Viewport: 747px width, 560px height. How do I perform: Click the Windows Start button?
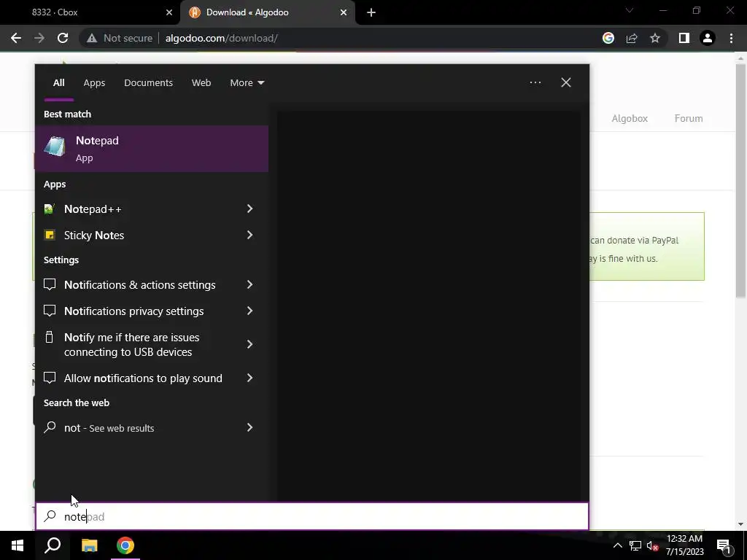tap(18, 545)
